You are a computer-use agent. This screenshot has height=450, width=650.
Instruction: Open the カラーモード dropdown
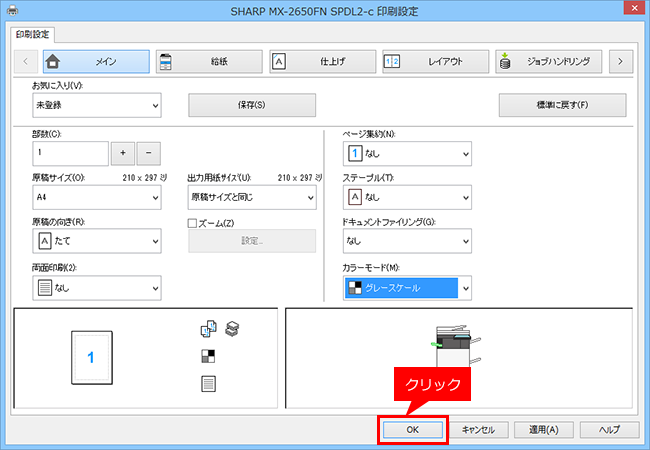pyautogui.click(x=407, y=288)
